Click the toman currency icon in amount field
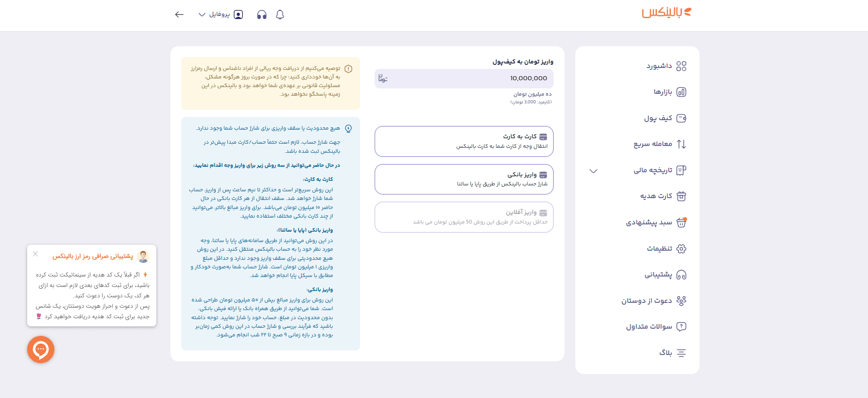868x398 pixels. (x=383, y=78)
